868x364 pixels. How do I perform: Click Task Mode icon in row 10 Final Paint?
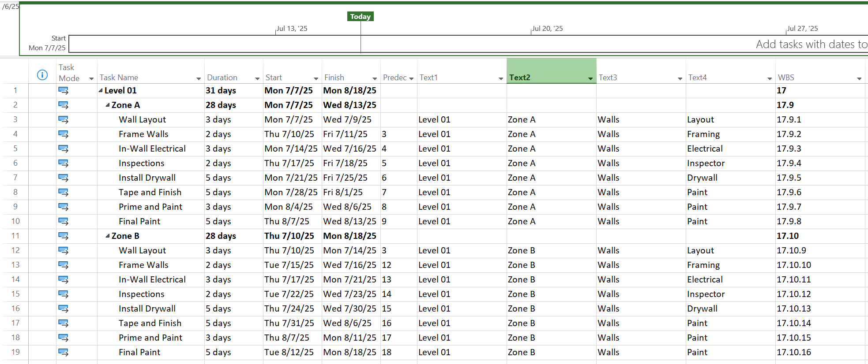click(64, 221)
